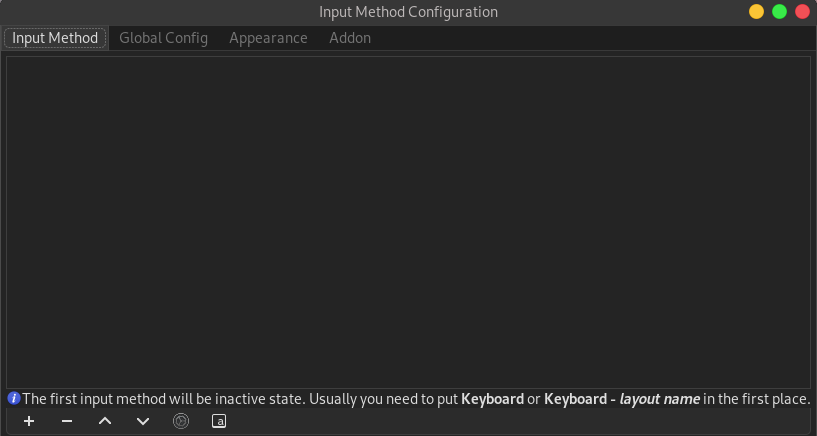Click the blue info icon
The width and height of the screenshot is (817, 436).
point(14,398)
